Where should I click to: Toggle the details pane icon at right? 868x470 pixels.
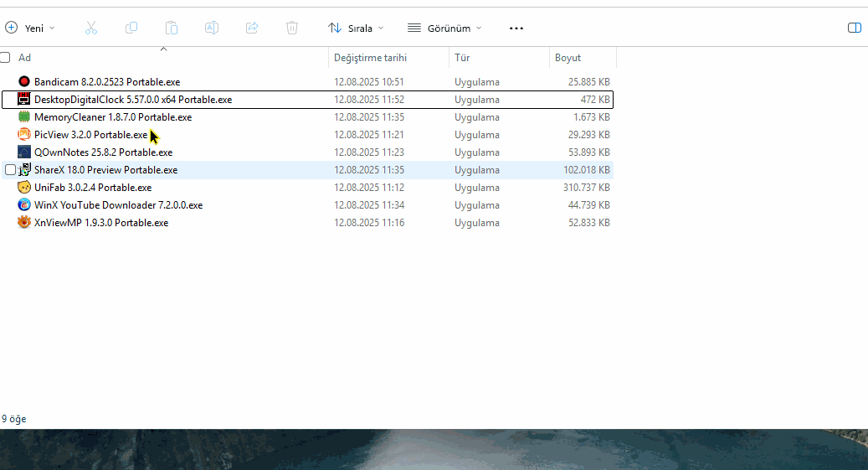coord(854,28)
